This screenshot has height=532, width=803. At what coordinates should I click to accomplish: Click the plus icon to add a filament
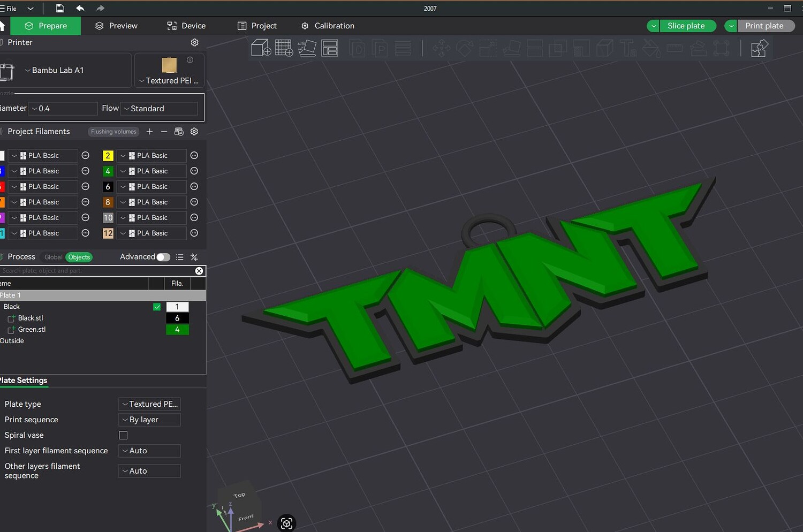(149, 132)
